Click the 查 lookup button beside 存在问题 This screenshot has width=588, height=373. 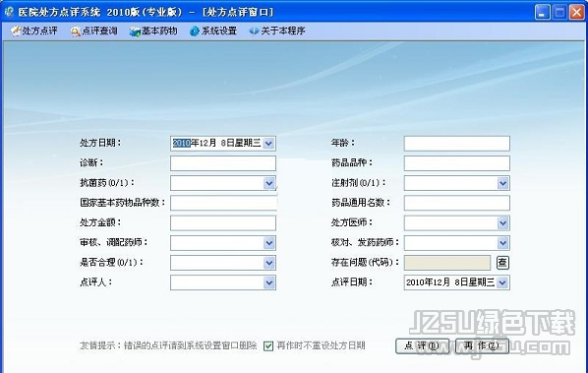(x=502, y=263)
